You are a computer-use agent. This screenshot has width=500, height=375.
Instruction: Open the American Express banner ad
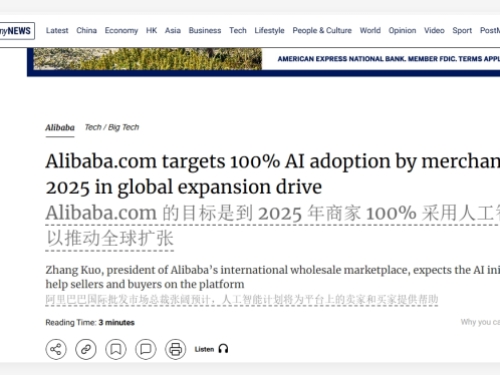click(263, 62)
